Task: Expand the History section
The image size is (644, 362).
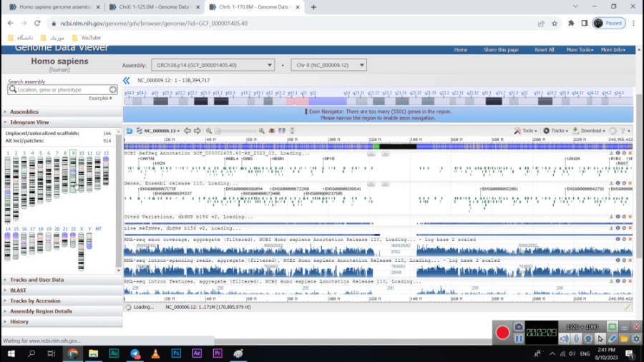Action: [19, 322]
